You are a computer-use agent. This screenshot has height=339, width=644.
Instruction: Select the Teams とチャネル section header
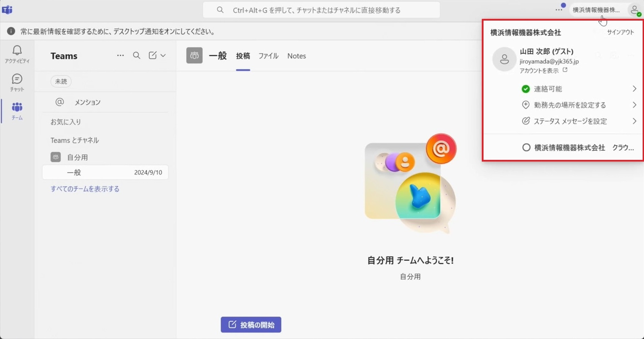pos(75,140)
